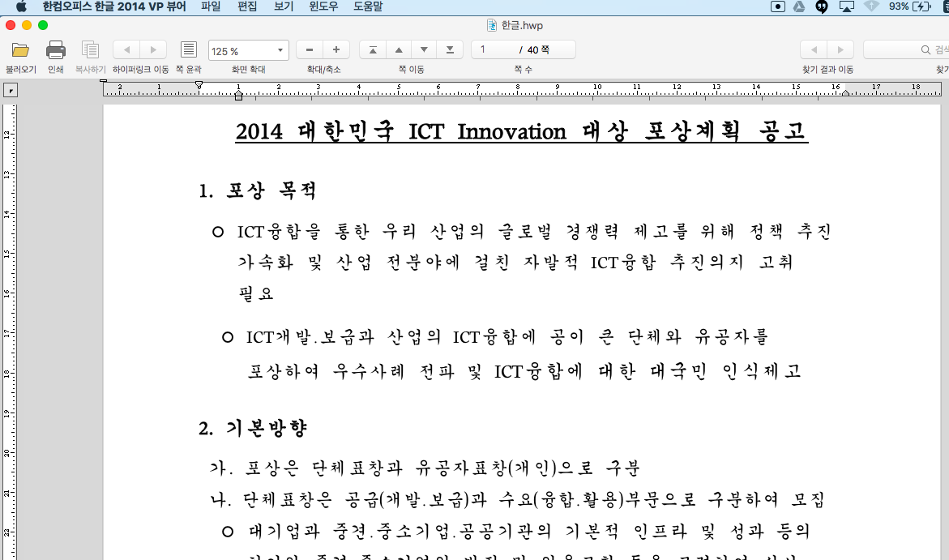
Task: Click the heading 1. 포상 목적
Action: tap(257, 190)
